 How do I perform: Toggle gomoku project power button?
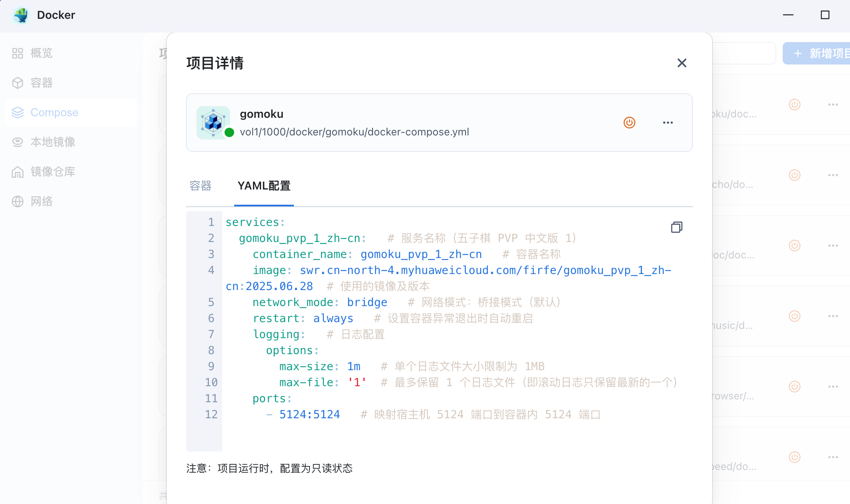(629, 123)
